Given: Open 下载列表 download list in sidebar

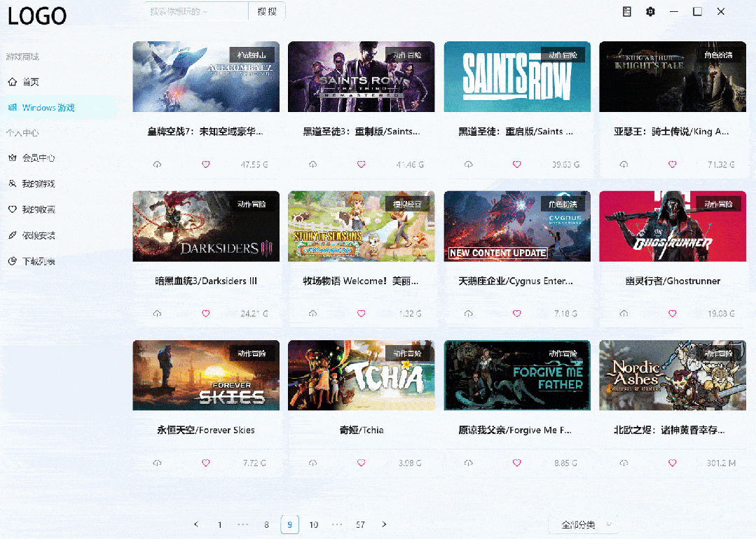Looking at the screenshot, I should pyautogui.click(x=38, y=261).
